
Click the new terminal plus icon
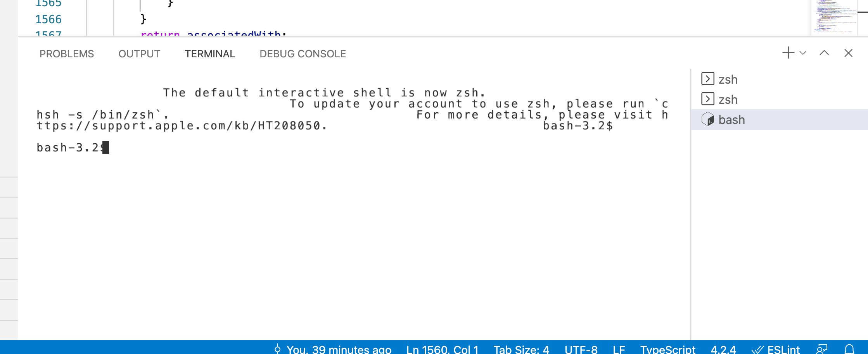click(x=788, y=53)
